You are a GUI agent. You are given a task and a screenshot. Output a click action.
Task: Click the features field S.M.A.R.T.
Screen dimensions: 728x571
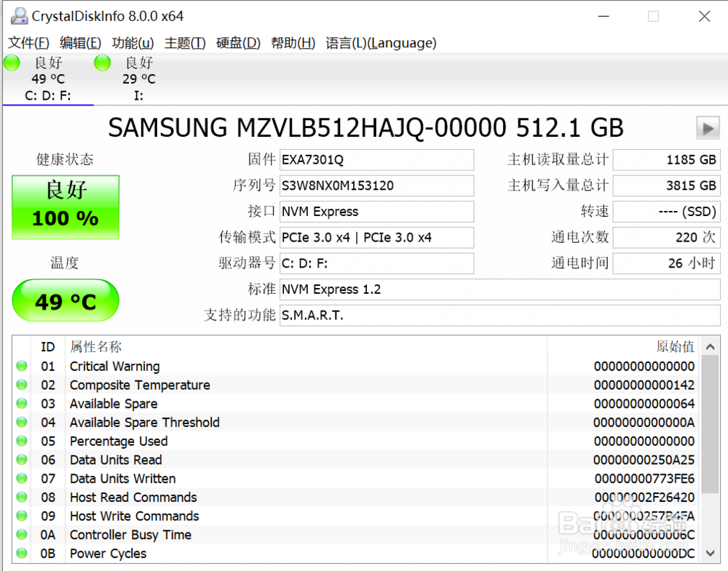(499, 316)
